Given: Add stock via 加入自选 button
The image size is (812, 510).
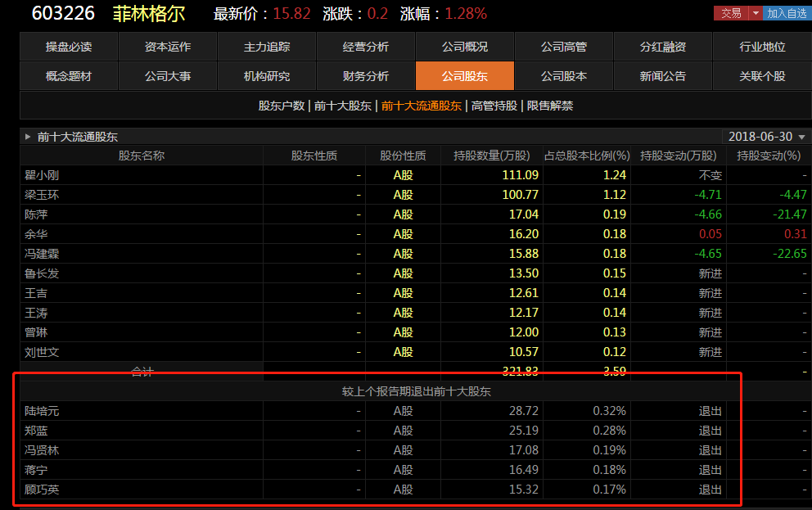Looking at the screenshot, I should (787, 13).
